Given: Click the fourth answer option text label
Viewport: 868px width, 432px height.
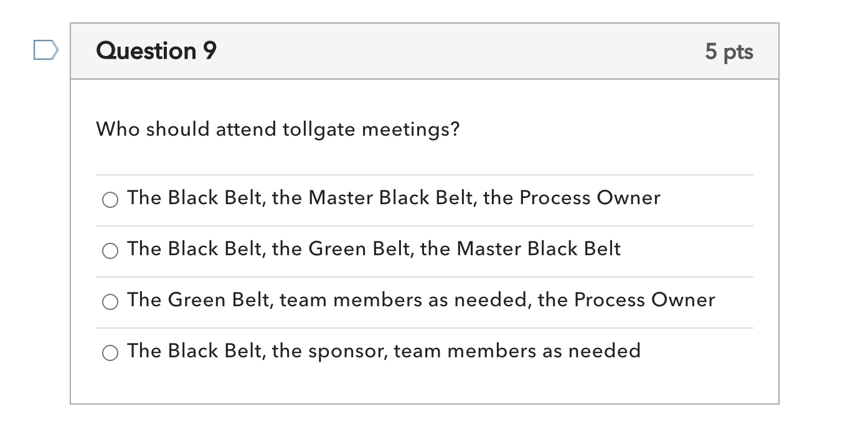Looking at the screenshot, I should point(384,350).
